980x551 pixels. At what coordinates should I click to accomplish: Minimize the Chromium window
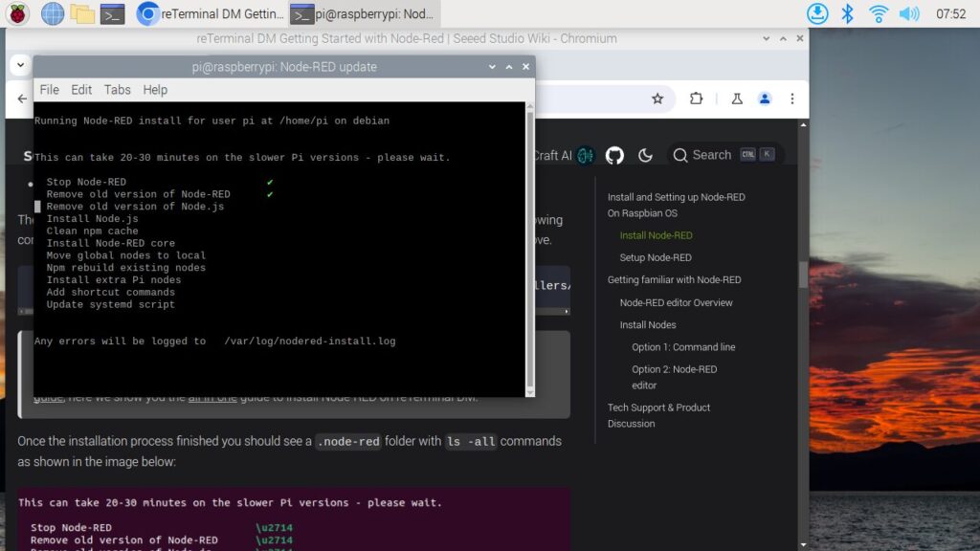pyautogui.click(x=767, y=38)
